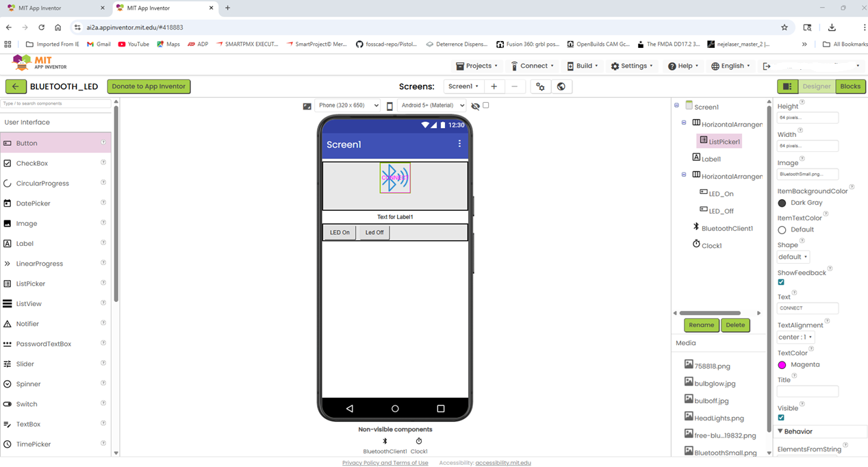Click the Rename button

click(x=701, y=325)
